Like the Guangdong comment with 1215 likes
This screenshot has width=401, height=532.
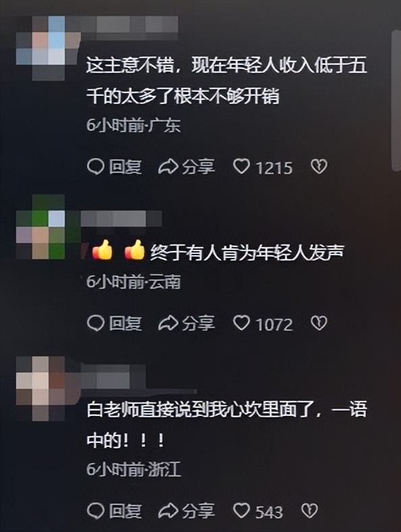263,167
